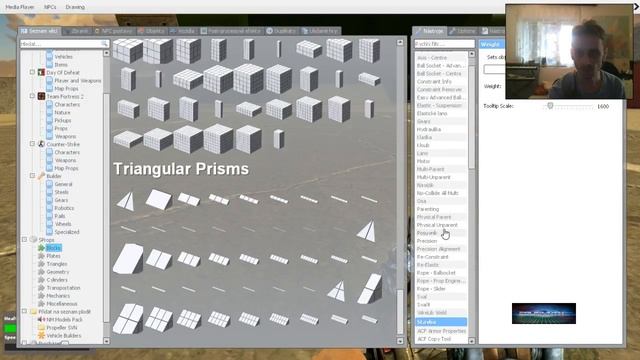Screen dimensions: 640x360
Task: Select the Specialized category under Builder
Action: (67, 232)
